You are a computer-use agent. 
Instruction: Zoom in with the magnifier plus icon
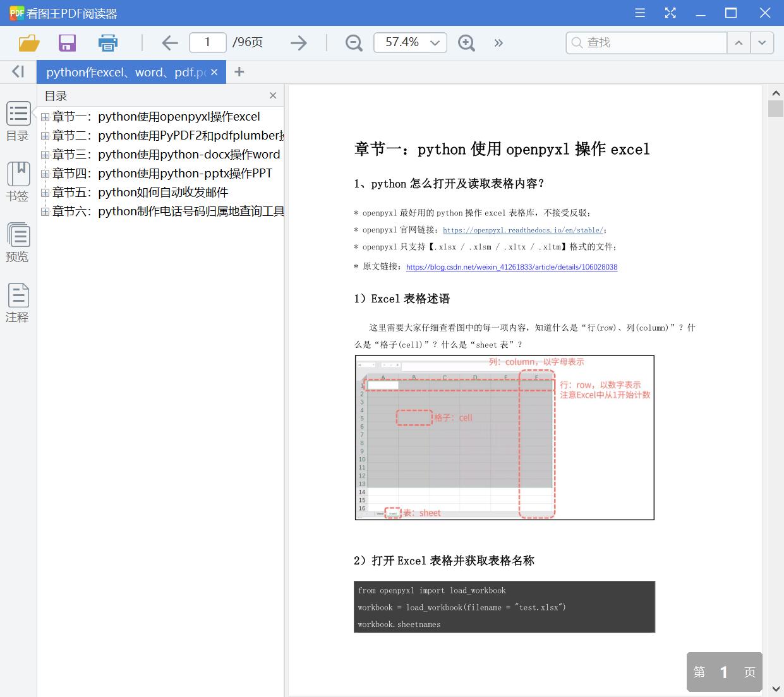click(x=466, y=42)
